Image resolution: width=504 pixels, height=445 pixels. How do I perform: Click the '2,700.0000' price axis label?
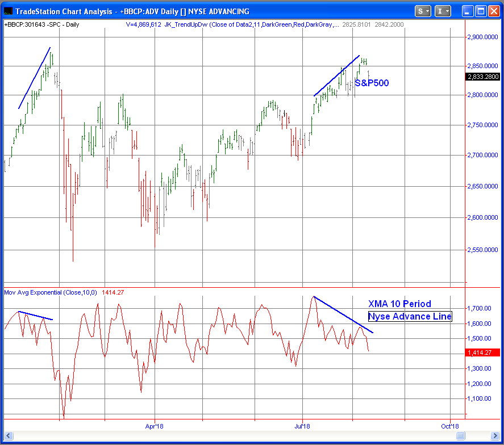tap(482, 155)
